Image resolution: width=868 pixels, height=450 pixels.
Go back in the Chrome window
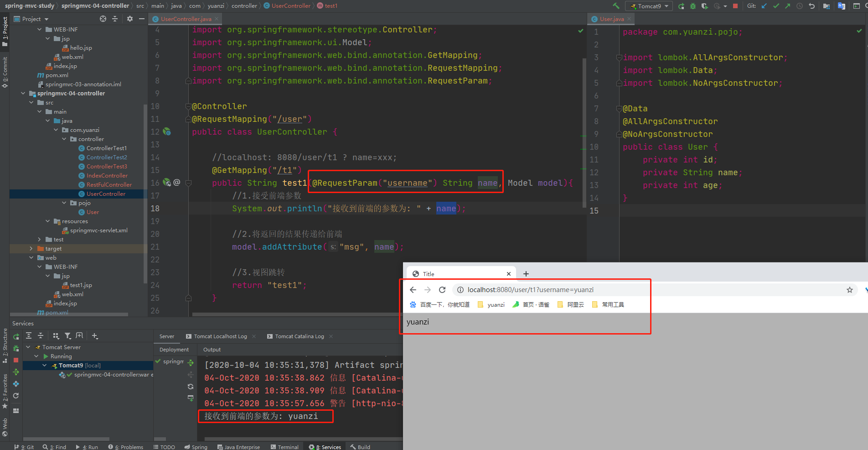[413, 290]
